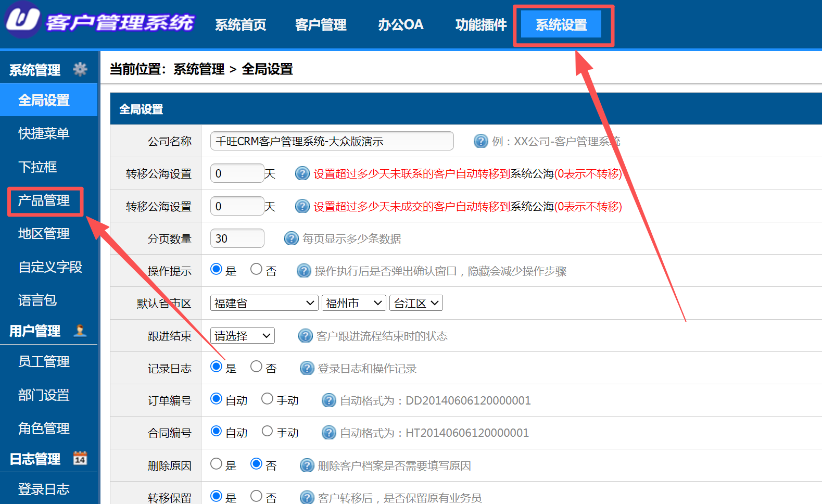The height and width of the screenshot is (504, 822).
Task: Click the 公司名称 text input field
Action: [x=332, y=141]
